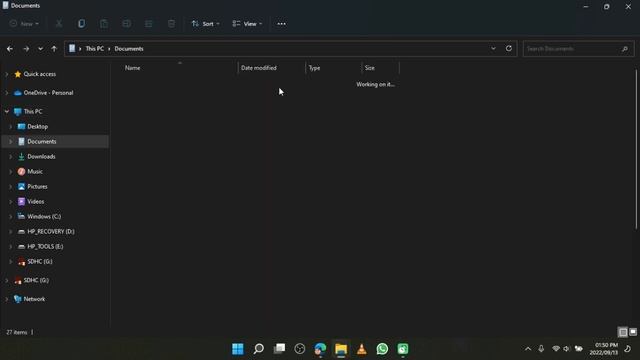Open network and volume quick settings
The height and width of the screenshot is (360, 640).
pos(567,349)
